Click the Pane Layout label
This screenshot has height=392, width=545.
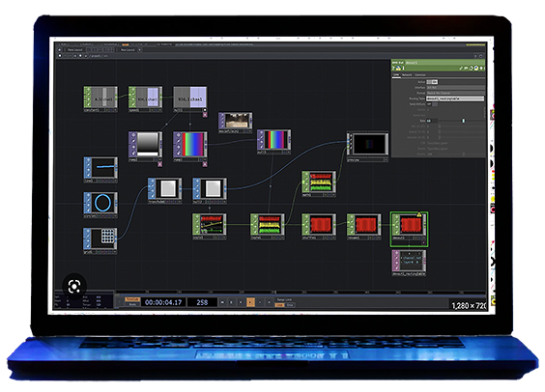75,50
